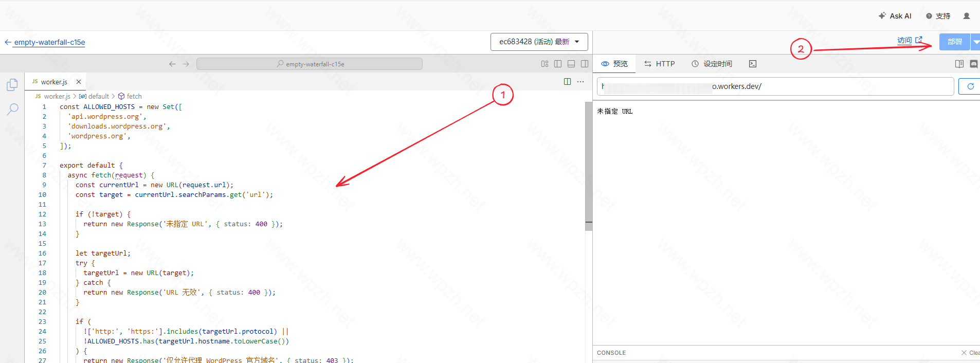This screenshot has height=363, width=980.
Task: Click the 'downloads.wordpress.org' string in code
Action: coord(117,126)
